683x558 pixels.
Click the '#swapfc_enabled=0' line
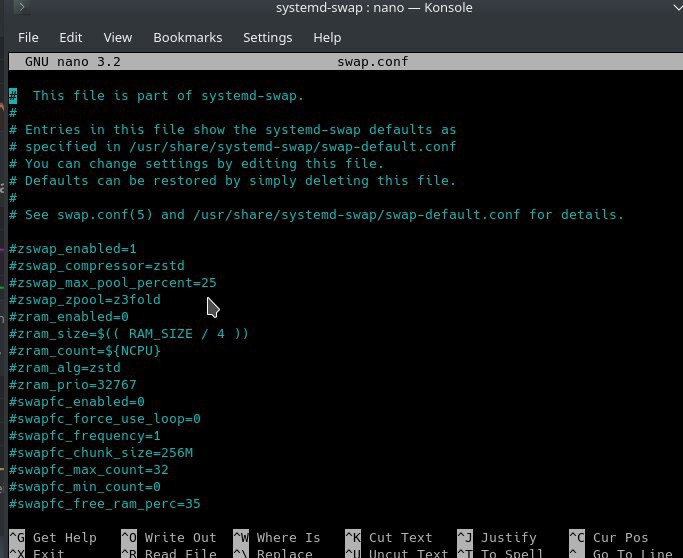click(x=77, y=402)
